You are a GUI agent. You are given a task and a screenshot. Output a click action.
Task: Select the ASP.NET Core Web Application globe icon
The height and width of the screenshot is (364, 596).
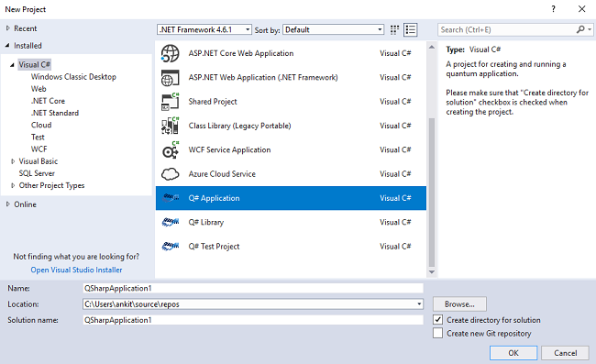point(170,53)
